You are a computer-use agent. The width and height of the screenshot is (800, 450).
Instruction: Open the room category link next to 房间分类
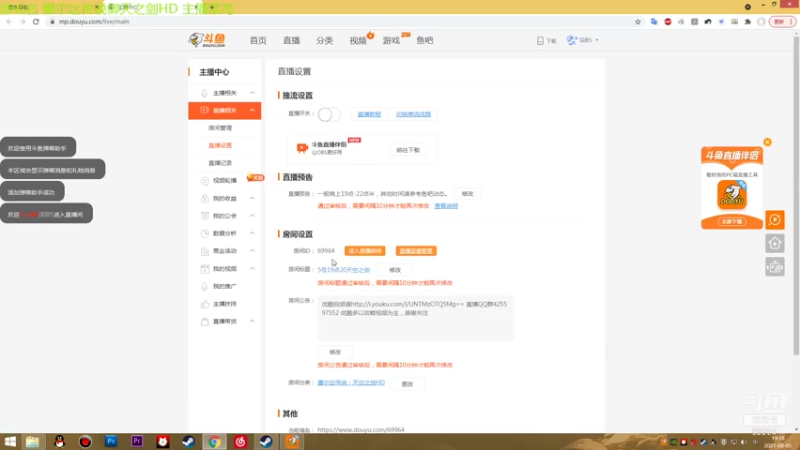351,383
